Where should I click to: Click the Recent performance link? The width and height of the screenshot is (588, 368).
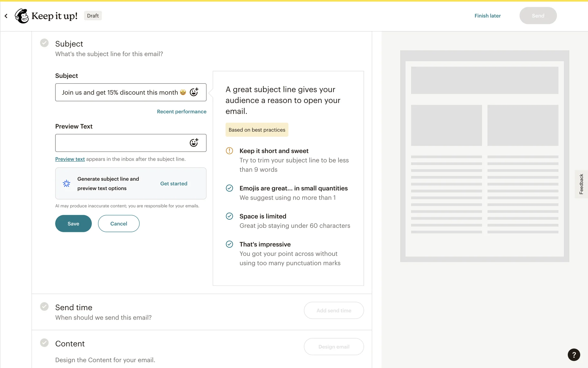pyautogui.click(x=182, y=112)
